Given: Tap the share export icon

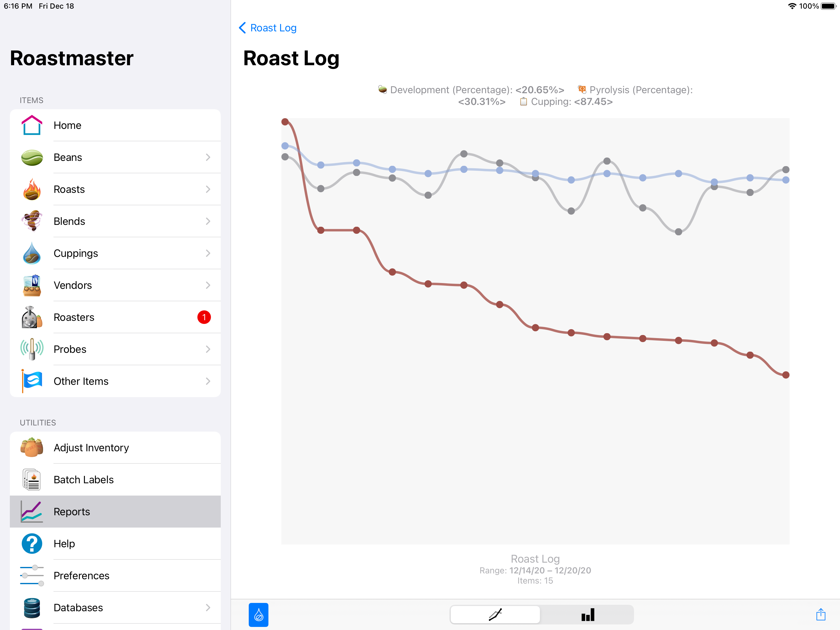Looking at the screenshot, I should (820, 614).
